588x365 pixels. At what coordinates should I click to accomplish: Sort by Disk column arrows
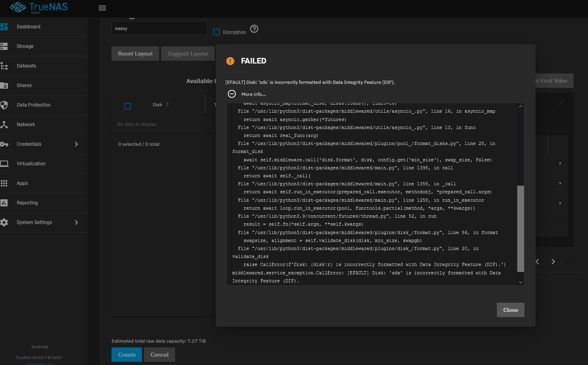(167, 104)
